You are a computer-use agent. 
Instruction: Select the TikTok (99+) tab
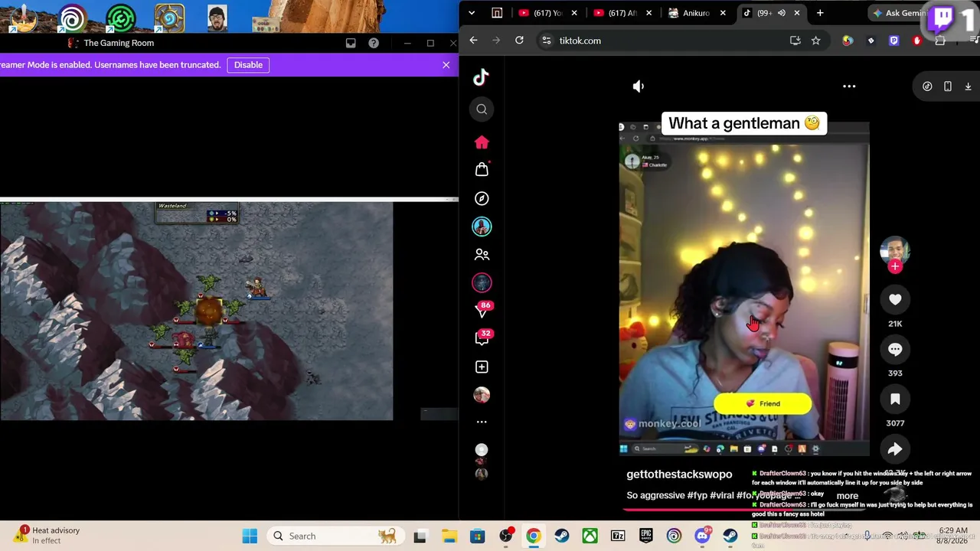coord(772,13)
